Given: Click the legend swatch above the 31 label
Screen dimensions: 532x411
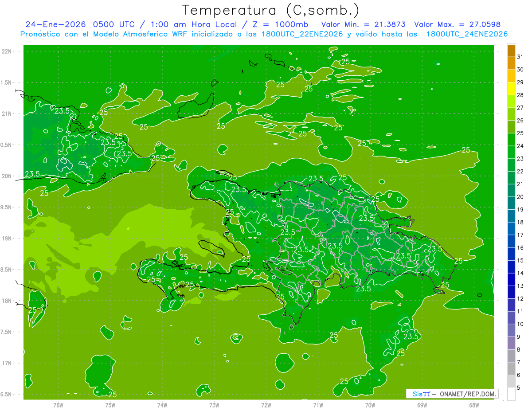Looking at the screenshot, I should [511, 51].
